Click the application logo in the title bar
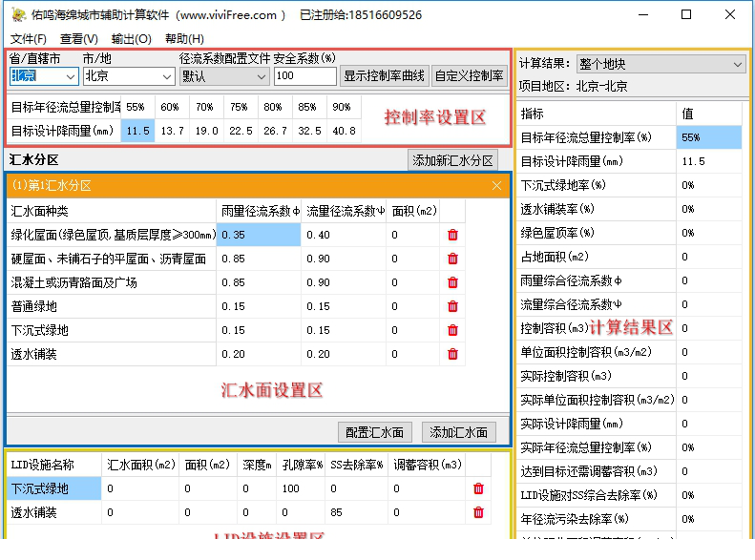 (x=18, y=15)
